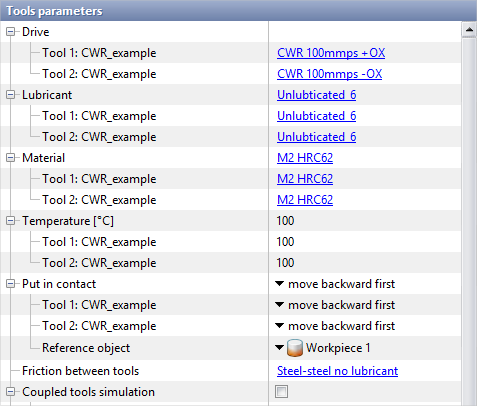Select Tool 1: CWR_example under Temperature
Viewport: 477px width, 406px height.
click(x=99, y=242)
